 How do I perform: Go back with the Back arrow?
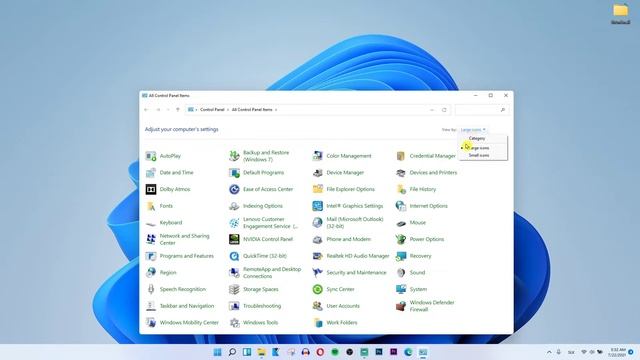tap(147, 110)
